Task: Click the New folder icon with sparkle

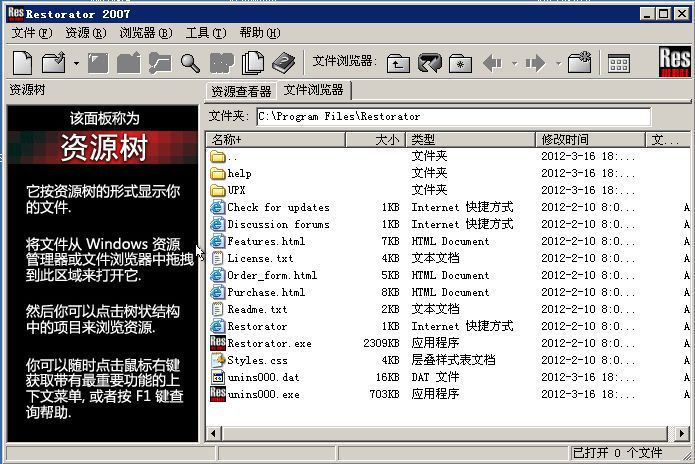Action: click(579, 62)
